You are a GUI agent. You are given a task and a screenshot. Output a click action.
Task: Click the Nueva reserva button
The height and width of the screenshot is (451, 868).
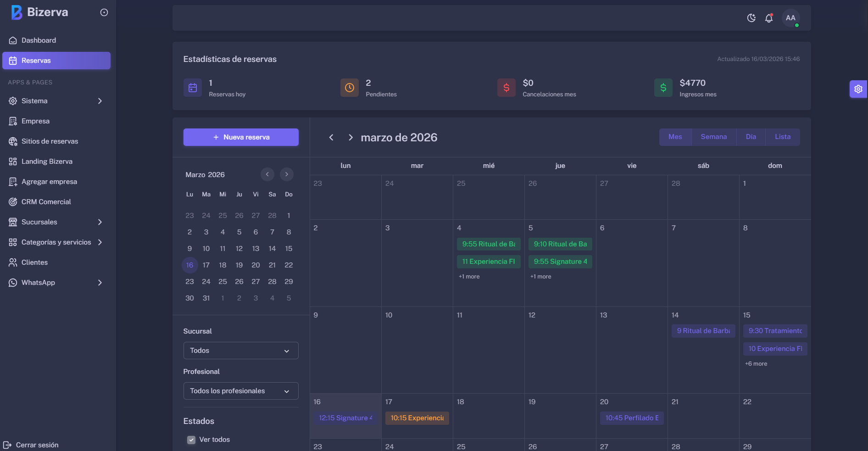[241, 137]
